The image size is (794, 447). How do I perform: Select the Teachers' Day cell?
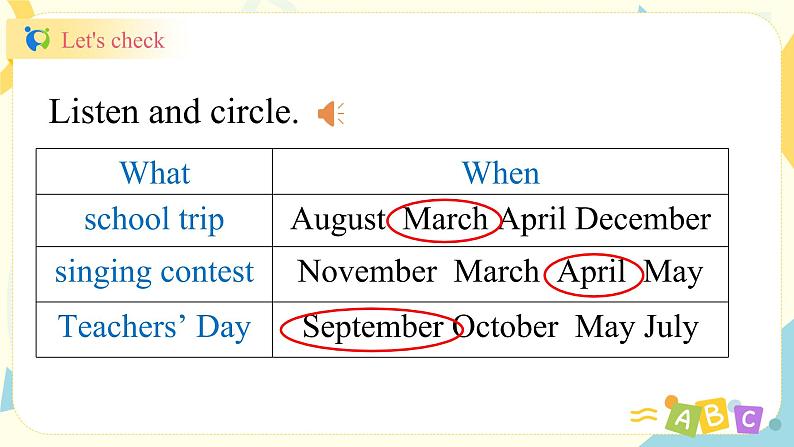[x=154, y=327]
